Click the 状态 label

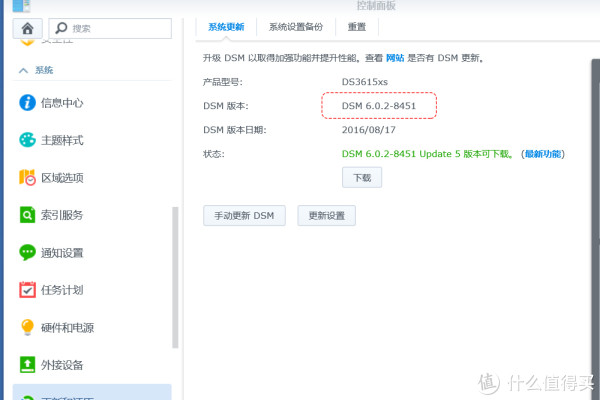[214, 154]
